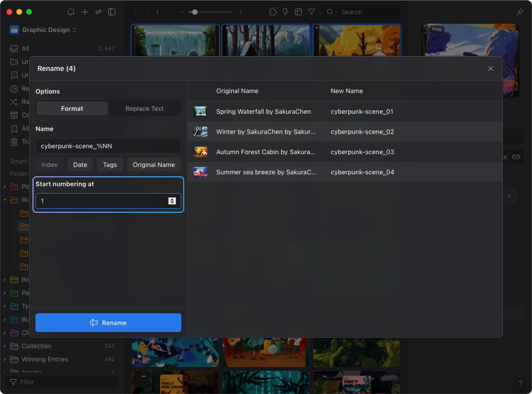
Task: Click the plus zoom-in icon
Action: 241,12
